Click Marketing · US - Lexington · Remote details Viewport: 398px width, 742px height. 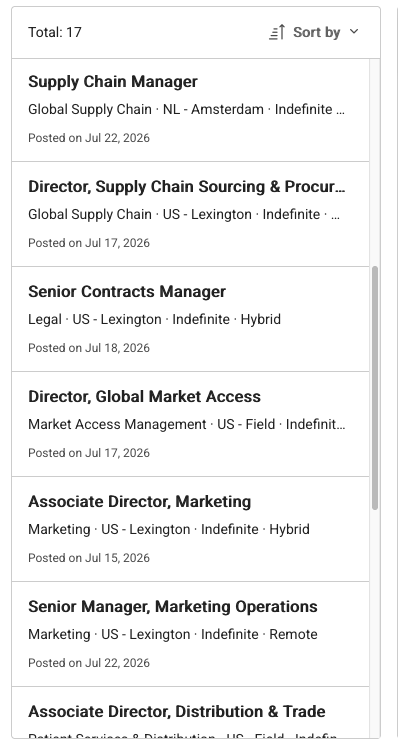173,635
